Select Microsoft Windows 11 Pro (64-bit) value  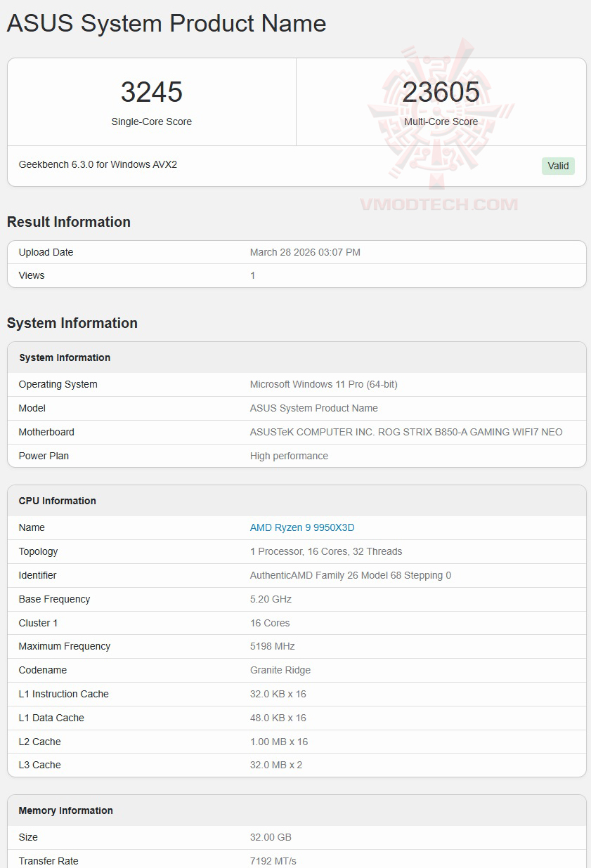(x=324, y=384)
